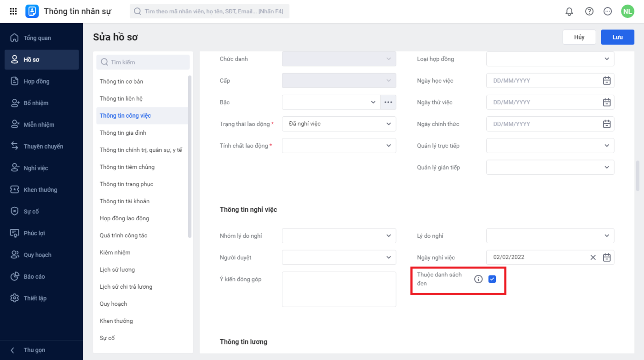Open calendar picker for Ngày thử việc
The width and height of the screenshot is (644, 360).
607,102
